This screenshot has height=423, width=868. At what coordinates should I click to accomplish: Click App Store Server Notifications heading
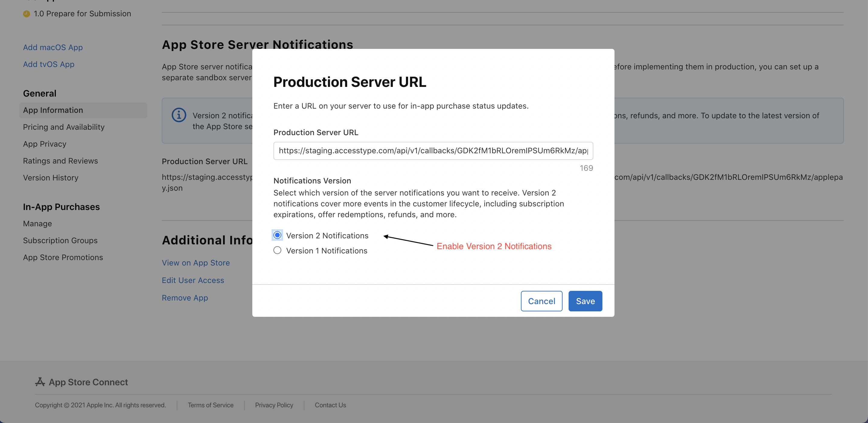[x=257, y=44]
